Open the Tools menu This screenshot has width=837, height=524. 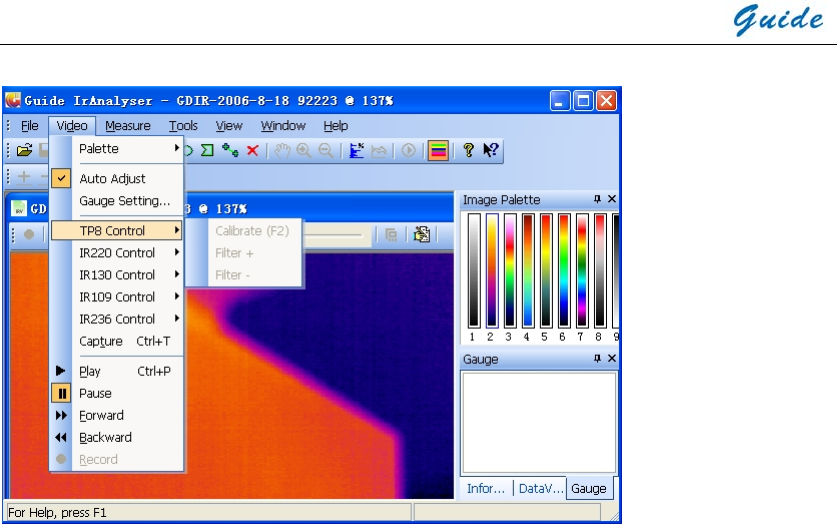tap(184, 126)
